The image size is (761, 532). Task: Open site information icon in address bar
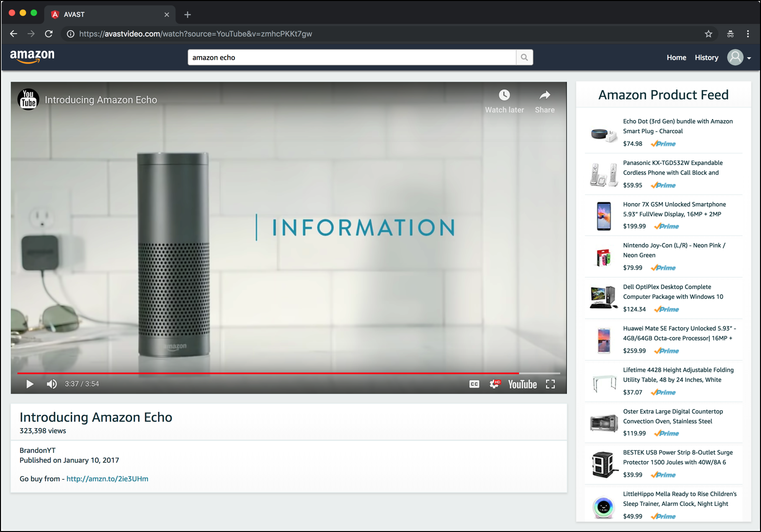(70, 34)
